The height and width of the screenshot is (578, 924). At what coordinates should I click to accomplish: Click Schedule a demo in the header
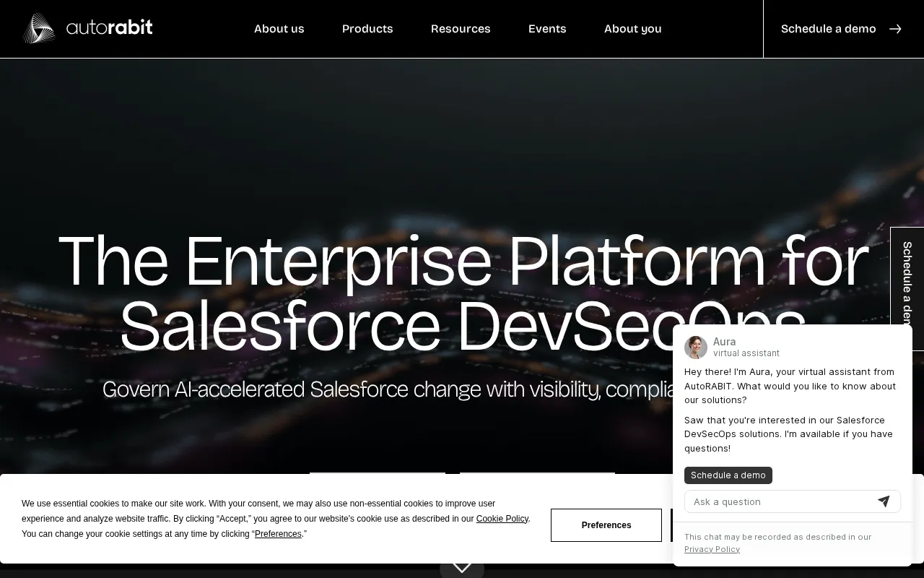pyautogui.click(x=829, y=29)
